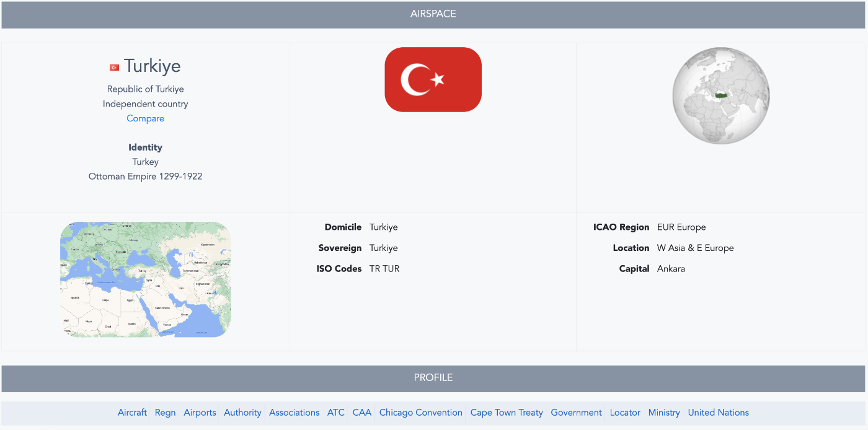Open the CAA profile link
The height and width of the screenshot is (430, 868).
(362, 412)
